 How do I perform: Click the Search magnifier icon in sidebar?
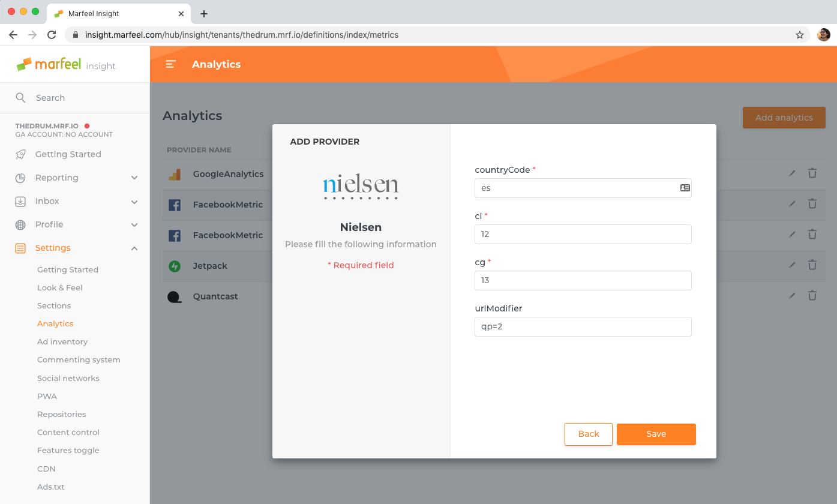[20, 98]
